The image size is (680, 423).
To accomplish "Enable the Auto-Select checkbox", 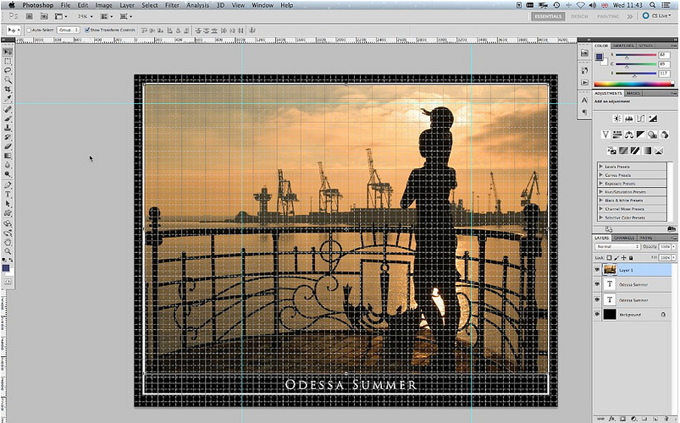I will (x=29, y=30).
